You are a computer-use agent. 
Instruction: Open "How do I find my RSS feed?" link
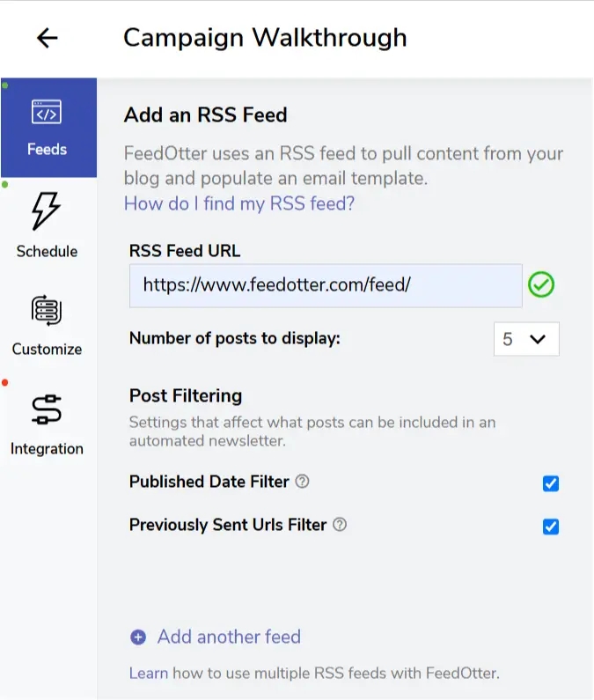pyautogui.click(x=239, y=204)
